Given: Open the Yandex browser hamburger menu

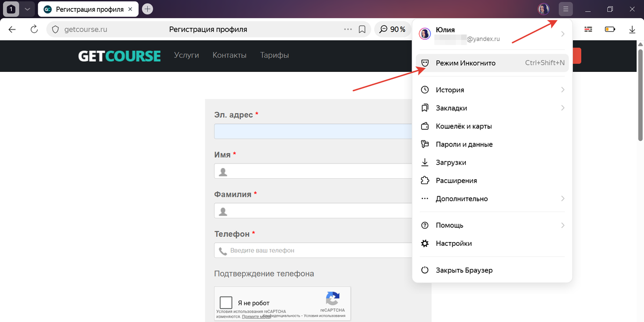Looking at the screenshot, I should (x=566, y=9).
